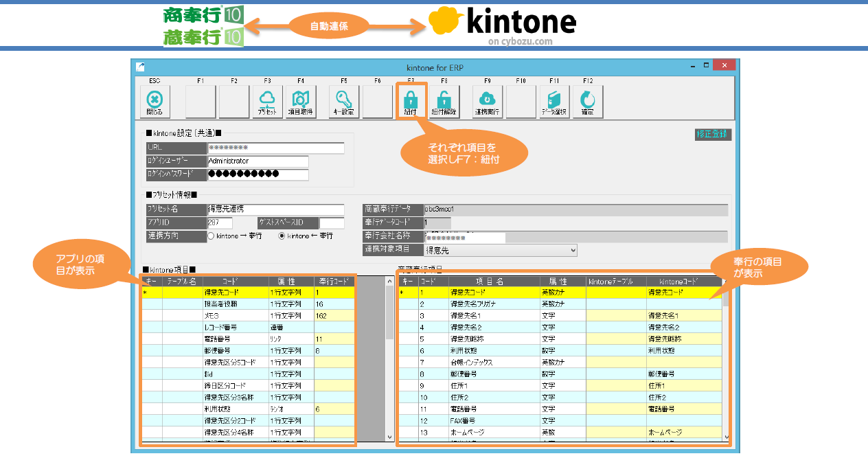Click the リンク attribute cell for 電話番号
868x456 pixels.
point(291,339)
